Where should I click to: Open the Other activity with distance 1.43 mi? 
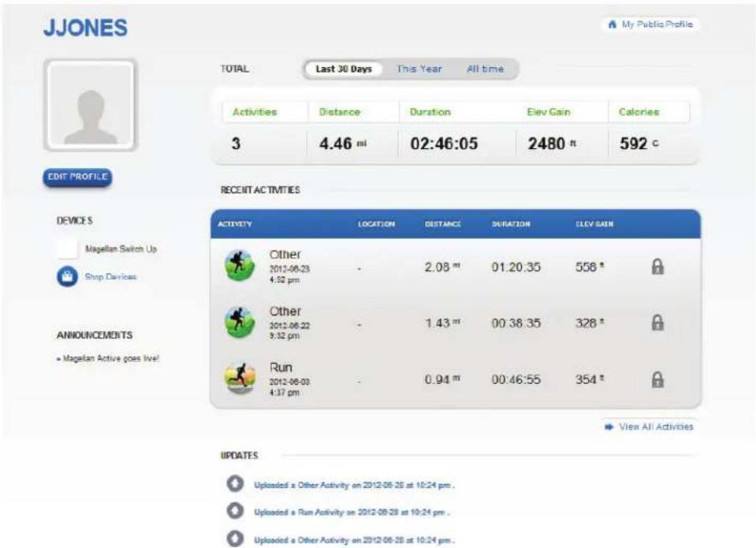click(285, 311)
